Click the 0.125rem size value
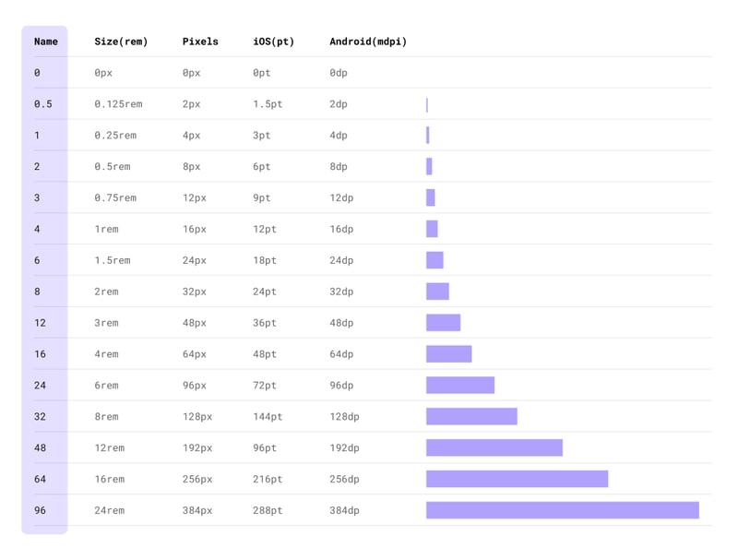This screenshot has height=560, width=738. tap(118, 104)
